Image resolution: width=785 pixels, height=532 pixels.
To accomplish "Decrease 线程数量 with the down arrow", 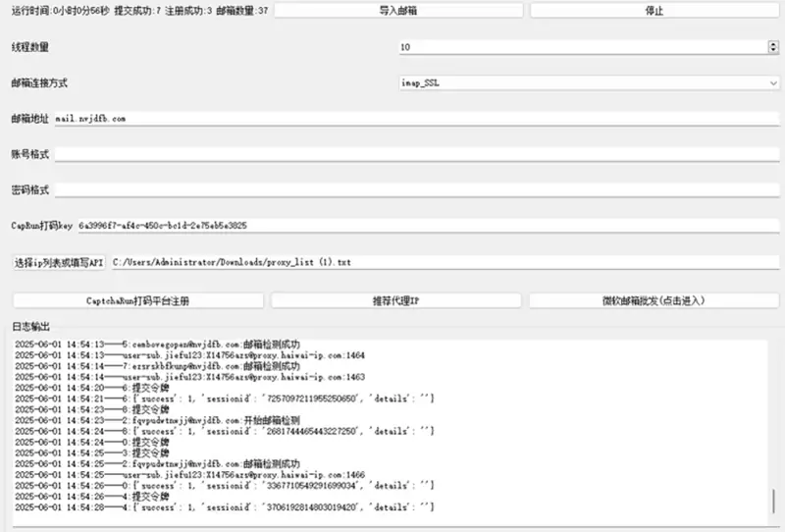I will coord(773,50).
